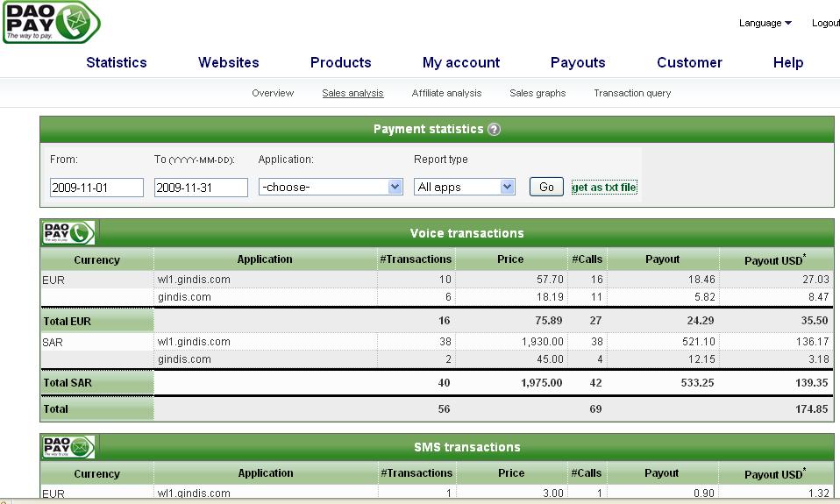Open the Payouts menu

click(x=578, y=62)
